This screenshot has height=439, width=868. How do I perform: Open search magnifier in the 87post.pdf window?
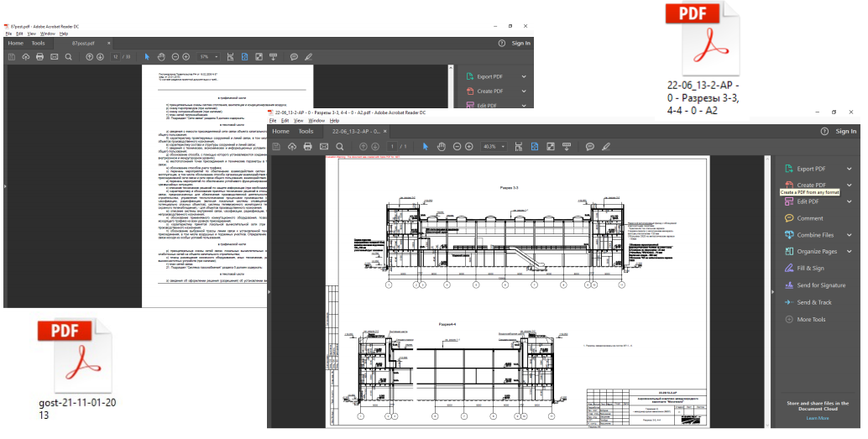(69, 56)
